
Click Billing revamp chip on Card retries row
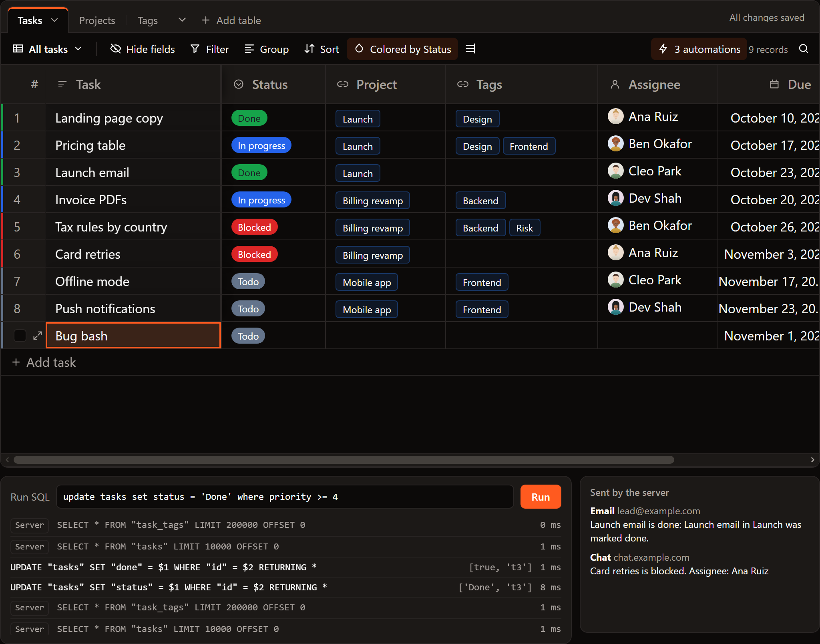tap(372, 255)
